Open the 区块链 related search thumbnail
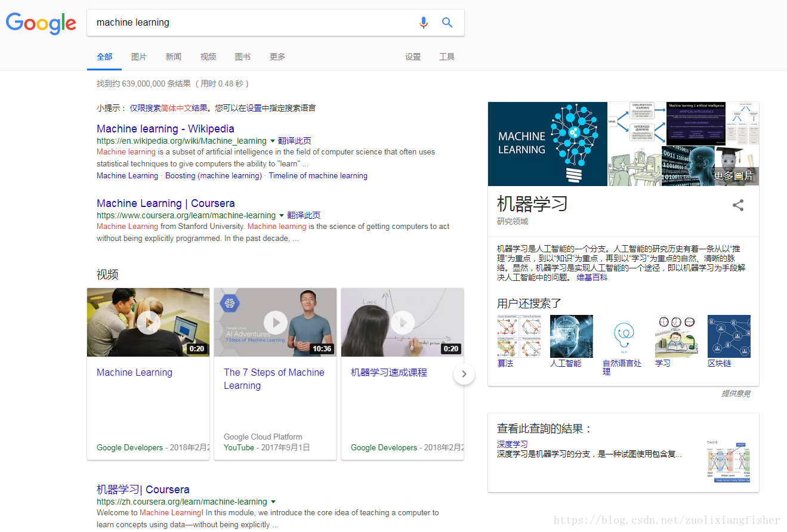 pos(729,336)
